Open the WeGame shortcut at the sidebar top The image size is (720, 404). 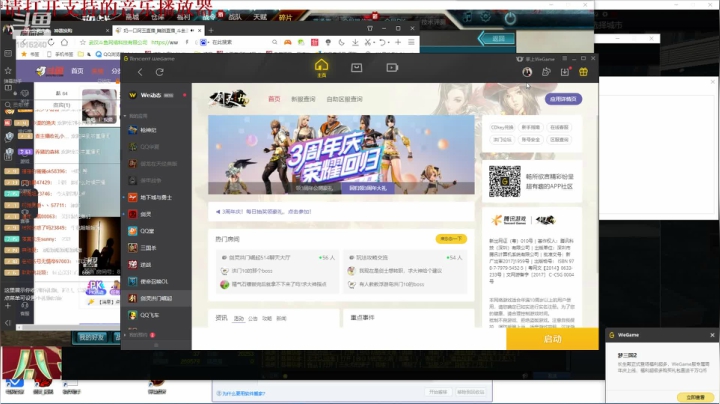tap(156, 95)
